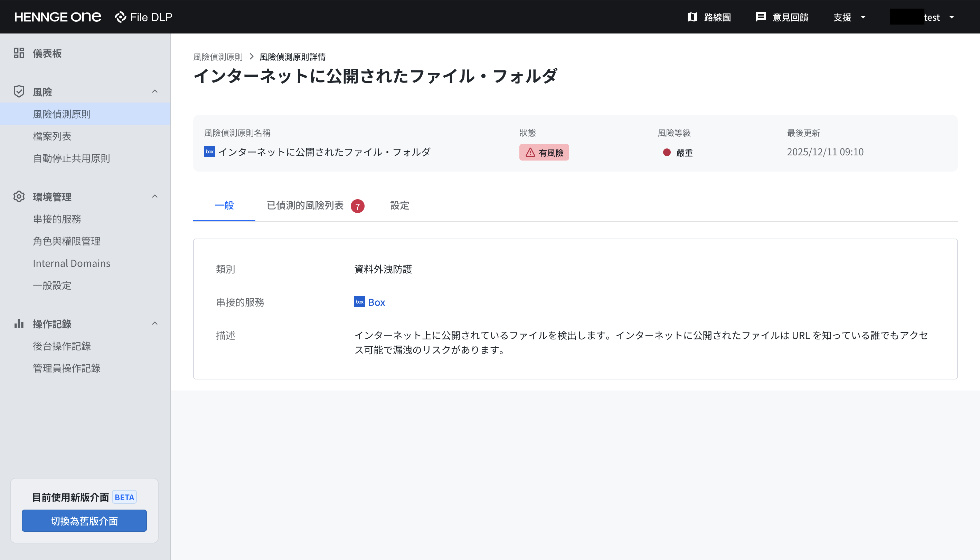Click the BETA badge

124,497
